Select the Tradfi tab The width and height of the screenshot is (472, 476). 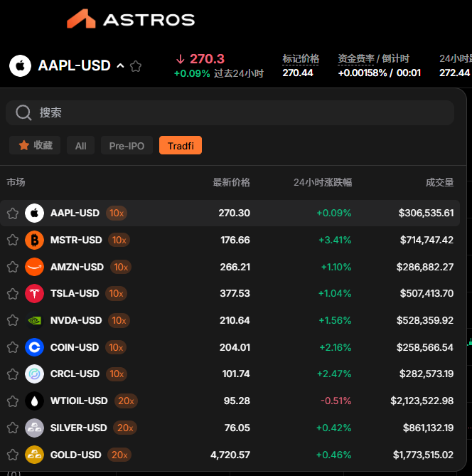pos(181,145)
